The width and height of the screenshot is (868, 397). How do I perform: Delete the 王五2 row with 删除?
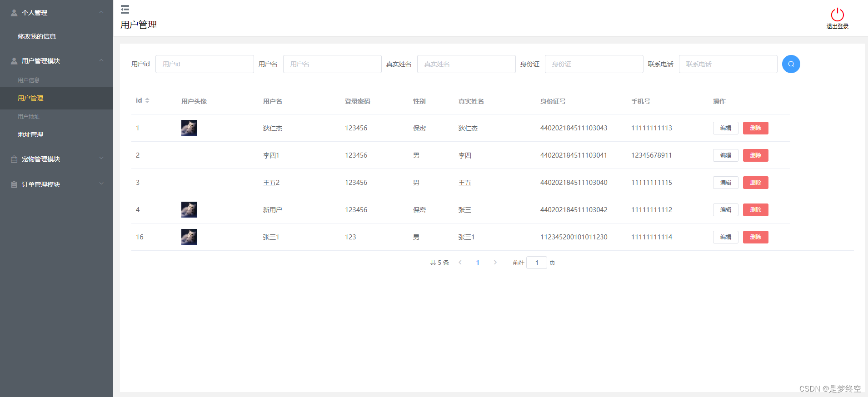[755, 183]
